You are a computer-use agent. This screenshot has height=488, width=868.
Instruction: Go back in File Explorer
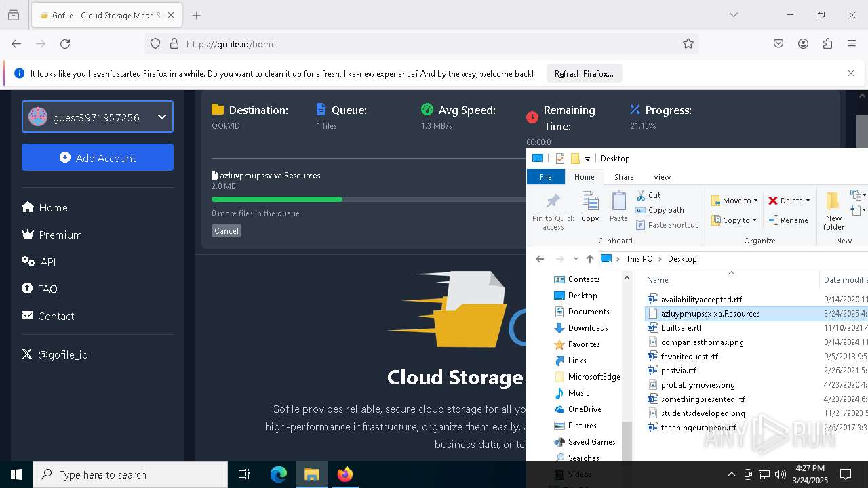(540, 259)
